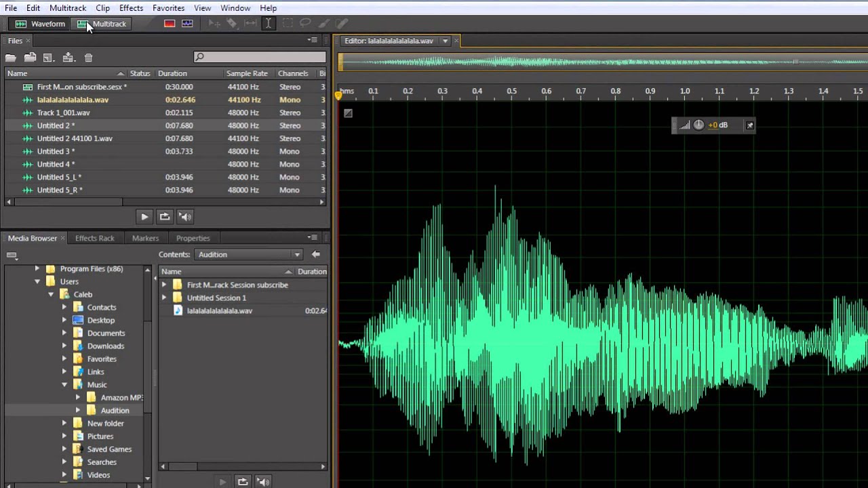Select the Marquee Selection tool
This screenshot has width=868, height=488.
(x=288, y=24)
